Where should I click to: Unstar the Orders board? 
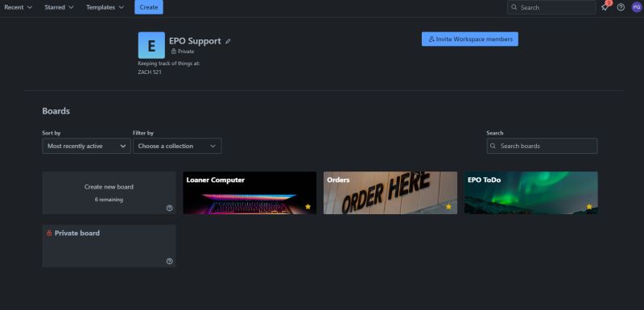(448, 206)
